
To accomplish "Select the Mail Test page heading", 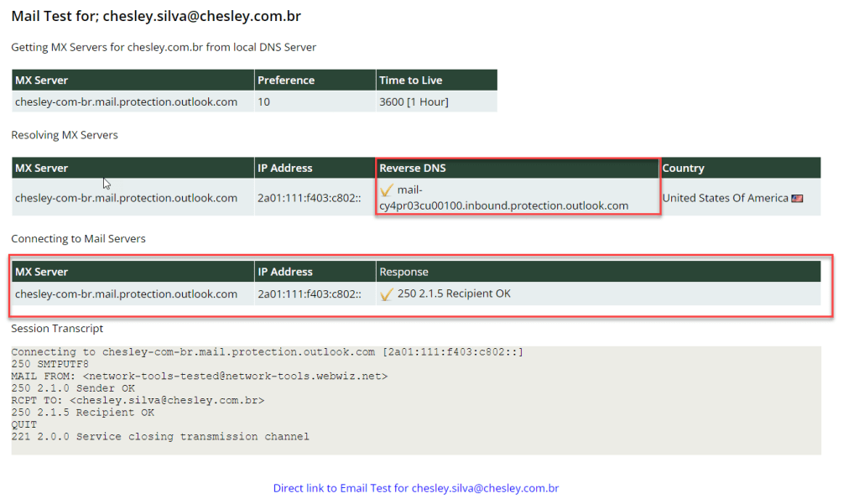I will pyautogui.click(x=156, y=16).
